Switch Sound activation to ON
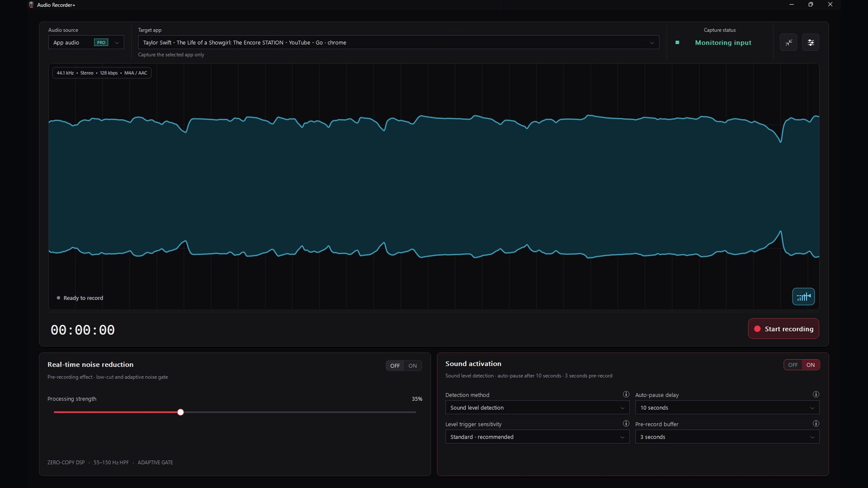The image size is (868, 488). 811,365
